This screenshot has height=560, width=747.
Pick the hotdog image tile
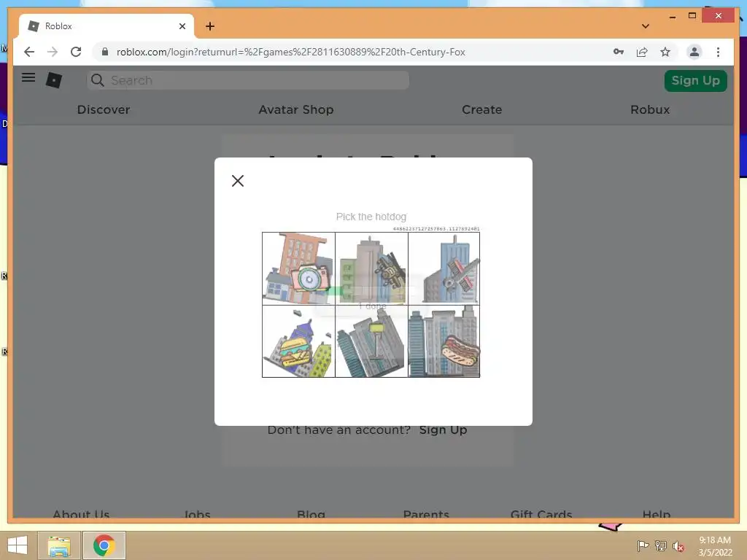[444, 341]
